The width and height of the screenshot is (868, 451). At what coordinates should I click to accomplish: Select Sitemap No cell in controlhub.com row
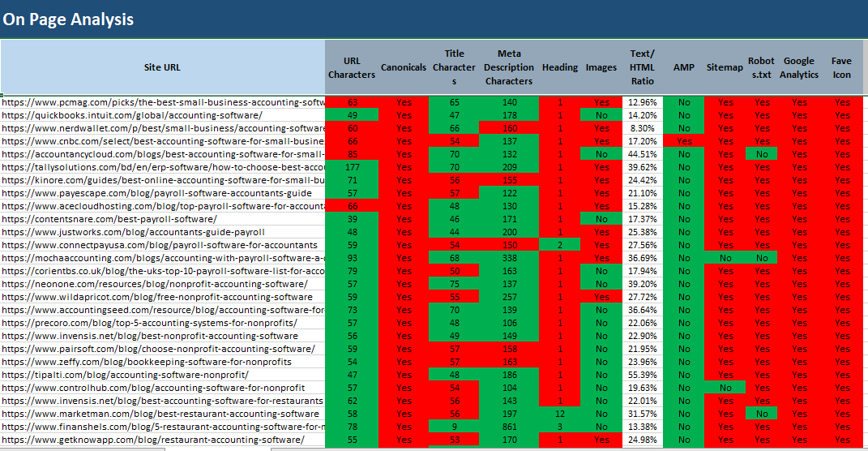(725, 388)
